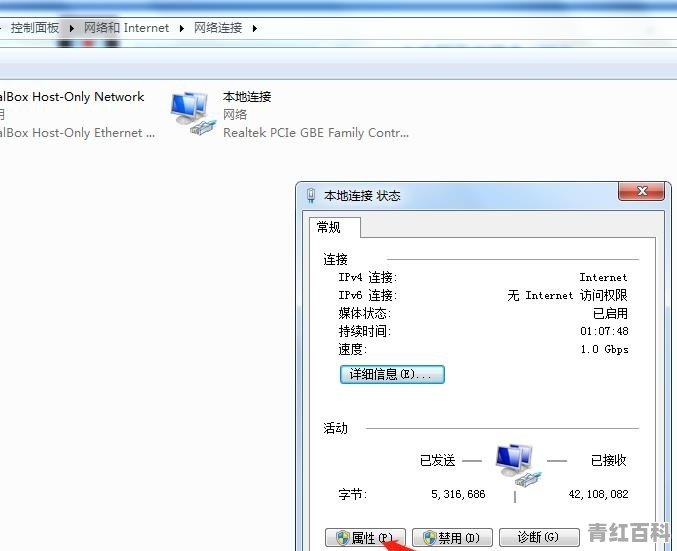Click the 本地连接 connection name
Viewport: 677px width, 551px height.
click(247, 97)
